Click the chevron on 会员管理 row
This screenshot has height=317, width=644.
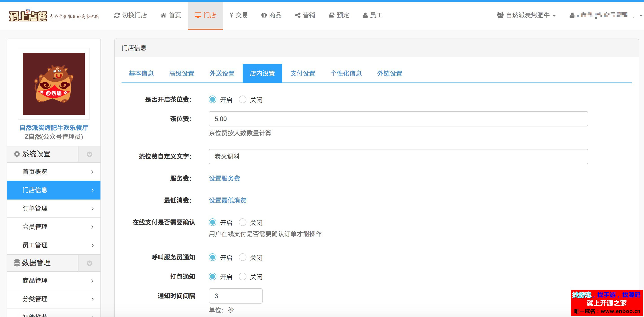click(93, 227)
